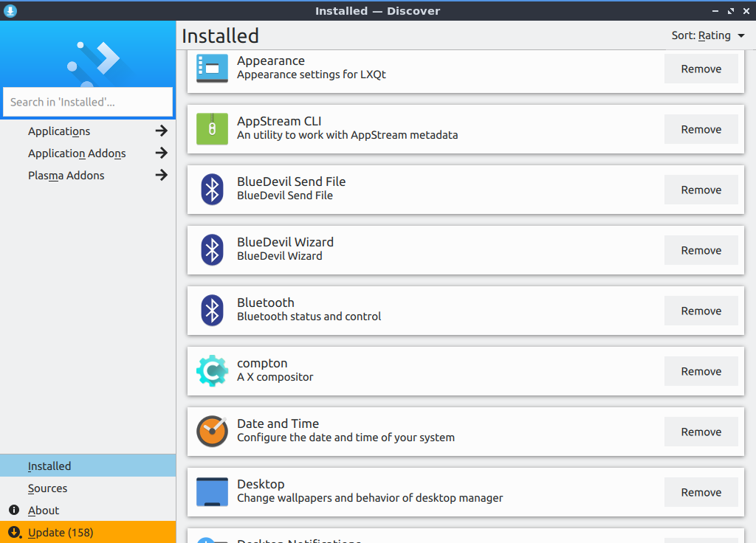Viewport: 756px width, 543px height.
Task: Click the BlueDevil Send File Bluetooth icon
Action: (213, 190)
